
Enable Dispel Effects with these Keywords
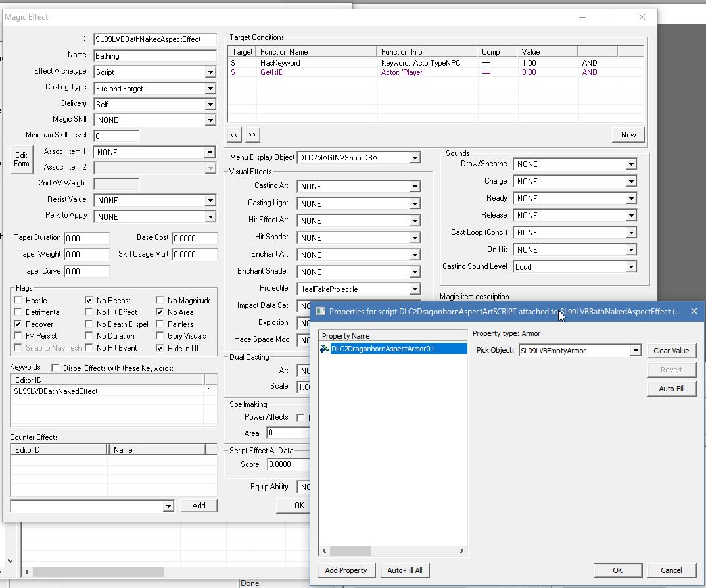tap(55, 368)
